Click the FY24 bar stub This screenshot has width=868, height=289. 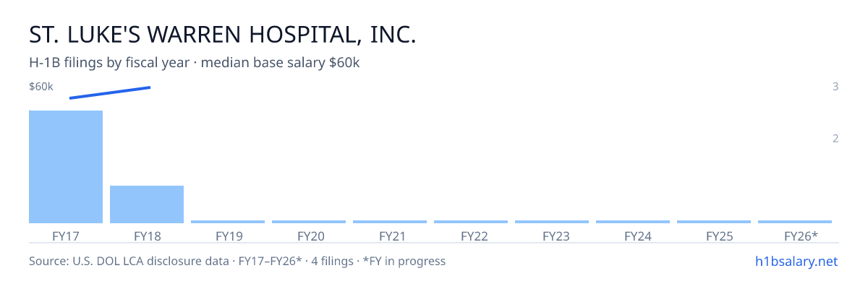[x=633, y=222]
